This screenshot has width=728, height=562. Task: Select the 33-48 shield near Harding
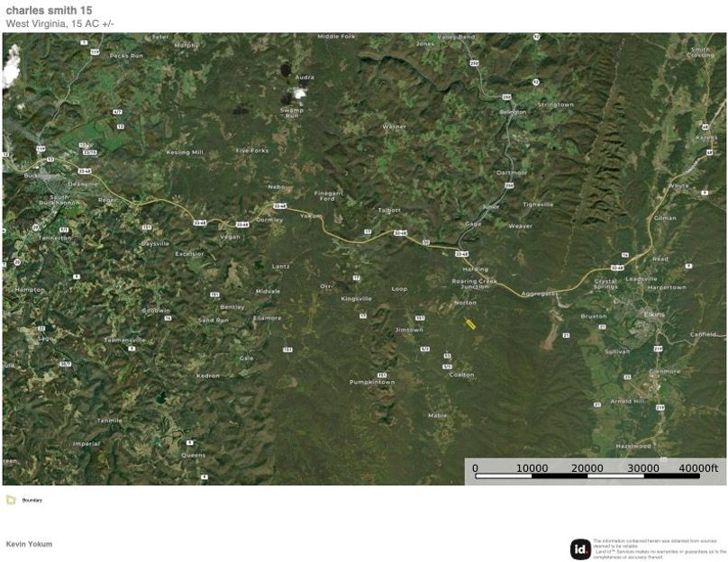pos(462,253)
